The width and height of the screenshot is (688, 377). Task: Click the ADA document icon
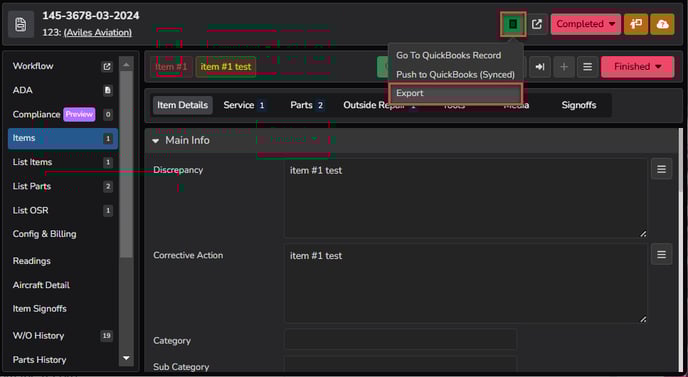point(108,90)
